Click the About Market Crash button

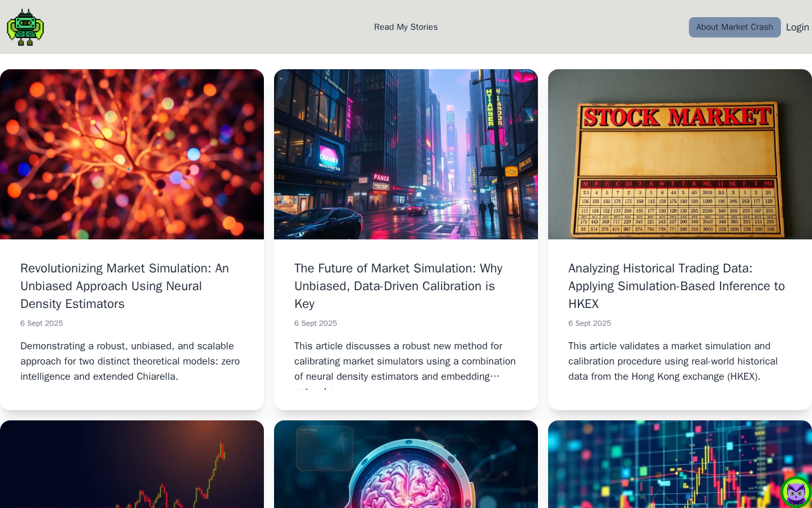[735, 27]
